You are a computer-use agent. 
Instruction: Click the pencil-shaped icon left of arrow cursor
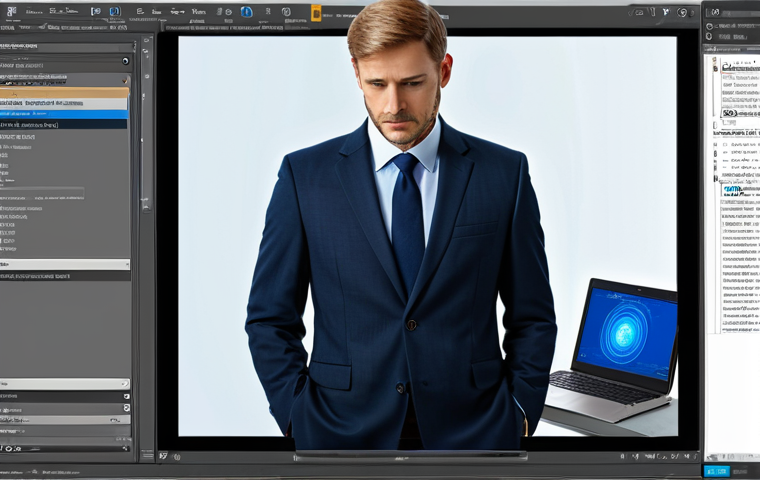click(652, 12)
